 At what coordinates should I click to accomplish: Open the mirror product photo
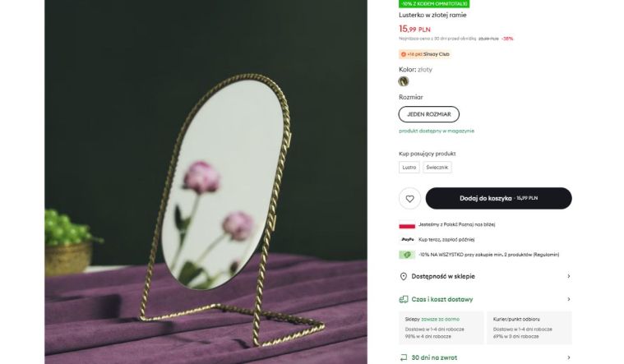(206, 182)
